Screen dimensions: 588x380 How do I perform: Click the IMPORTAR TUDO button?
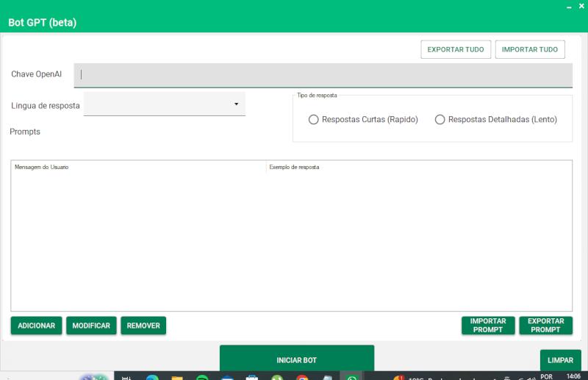pos(530,49)
